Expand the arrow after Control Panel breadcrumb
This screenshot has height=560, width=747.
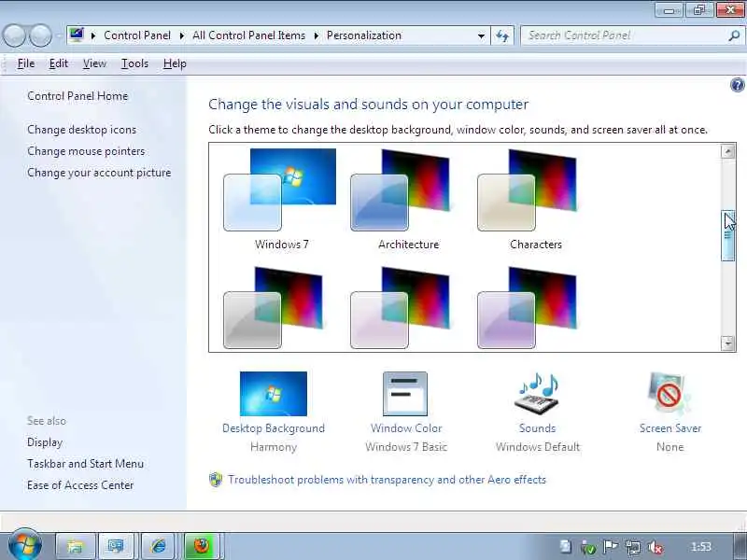tap(181, 35)
